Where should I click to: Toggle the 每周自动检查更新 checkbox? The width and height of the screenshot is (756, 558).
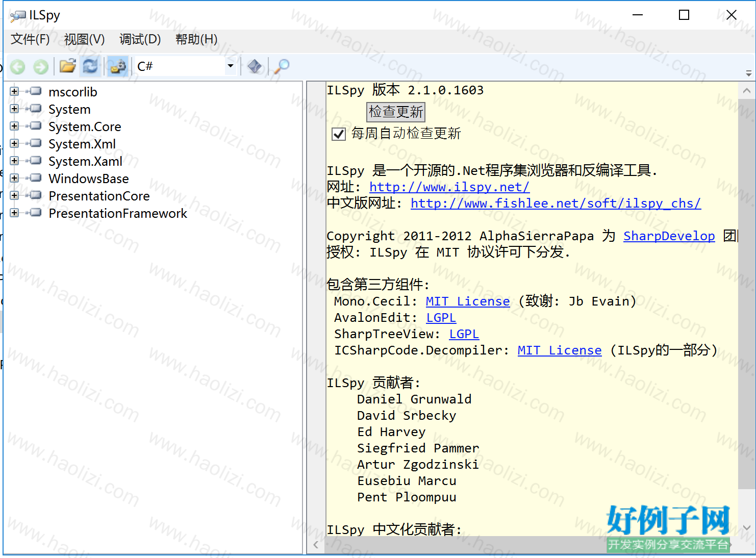[x=339, y=134]
